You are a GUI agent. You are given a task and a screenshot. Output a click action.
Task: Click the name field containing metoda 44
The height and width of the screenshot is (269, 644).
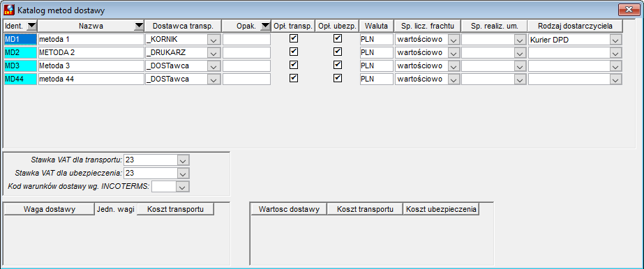coord(91,79)
